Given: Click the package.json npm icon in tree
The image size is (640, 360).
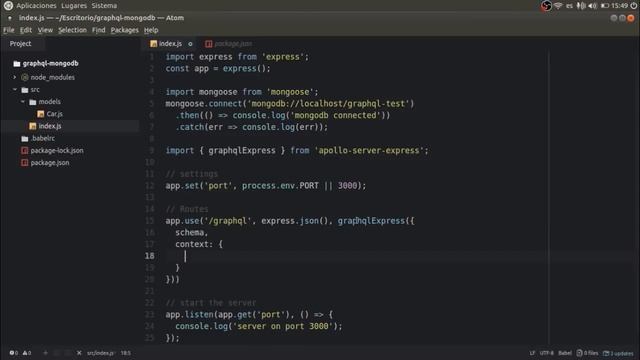Looking at the screenshot, I should pos(24,163).
